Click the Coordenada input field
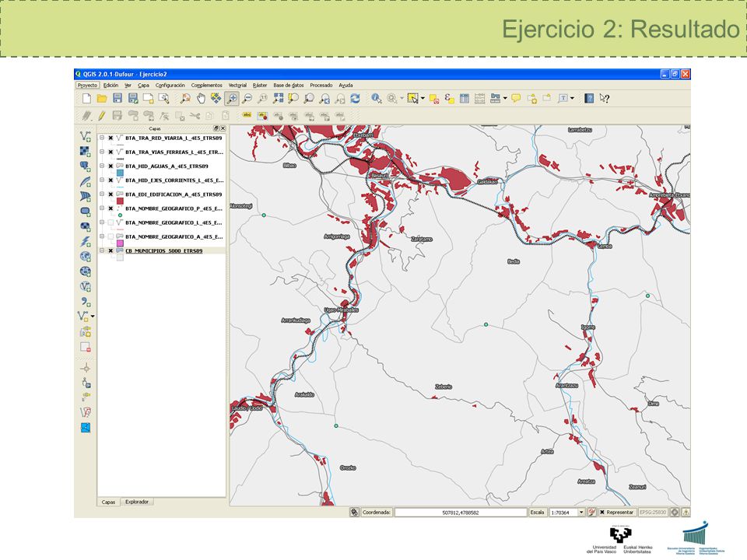Screen dimensions: 747x560 (x=460, y=513)
